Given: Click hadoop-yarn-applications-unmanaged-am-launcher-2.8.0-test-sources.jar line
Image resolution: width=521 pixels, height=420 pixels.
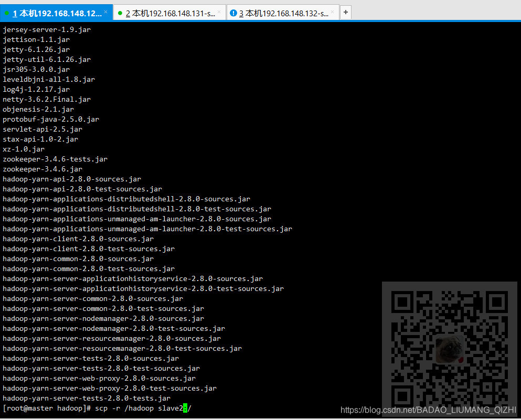Looking at the screenshot, I should pyautogui.click(x=147, y=229).
